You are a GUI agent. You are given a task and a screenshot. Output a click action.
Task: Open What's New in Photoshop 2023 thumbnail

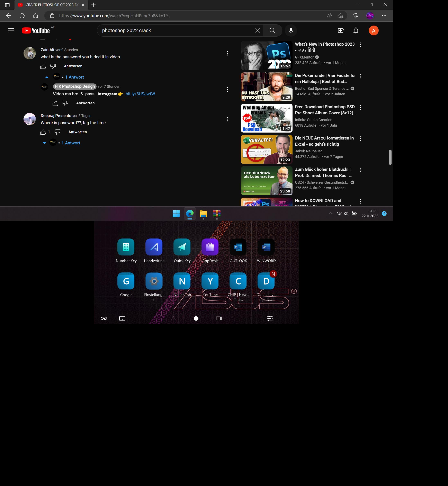266,55
